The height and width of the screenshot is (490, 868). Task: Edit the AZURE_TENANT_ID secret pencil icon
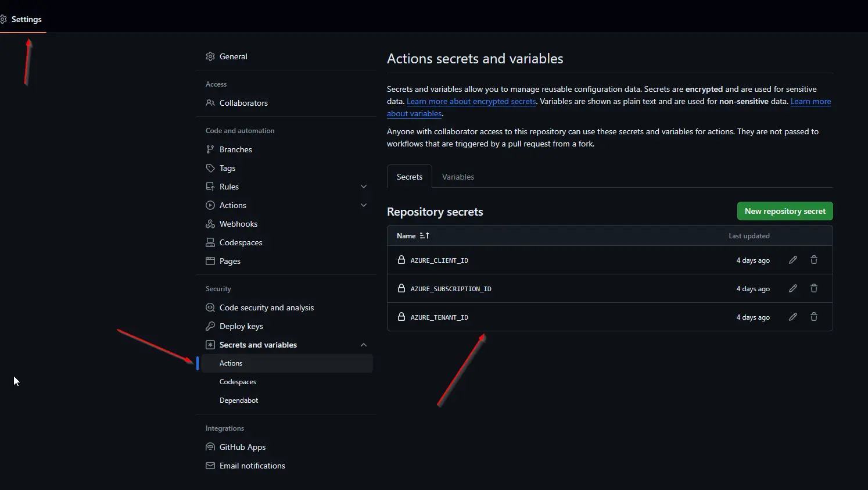pos(793,317)
